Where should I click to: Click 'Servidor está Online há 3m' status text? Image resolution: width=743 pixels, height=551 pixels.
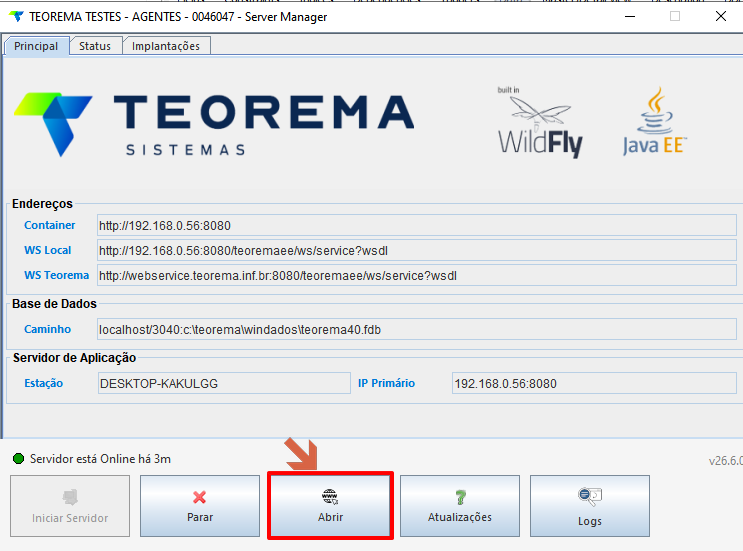[100, 459]
